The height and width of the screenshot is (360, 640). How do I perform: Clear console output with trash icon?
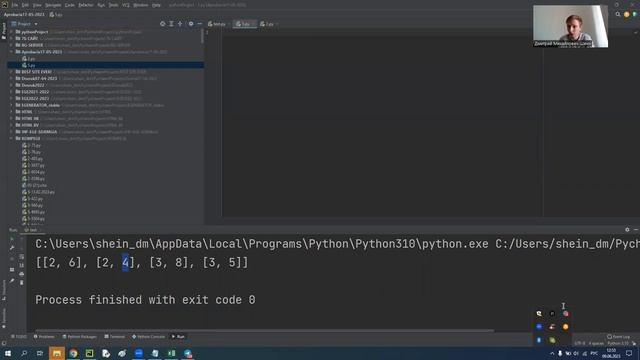click(22, 282)
